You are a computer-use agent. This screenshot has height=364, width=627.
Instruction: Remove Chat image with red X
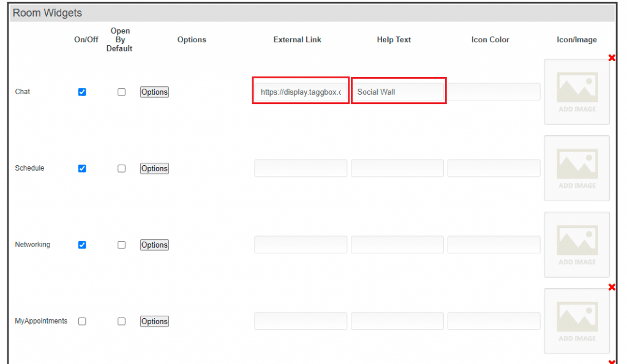pos(612,58)
